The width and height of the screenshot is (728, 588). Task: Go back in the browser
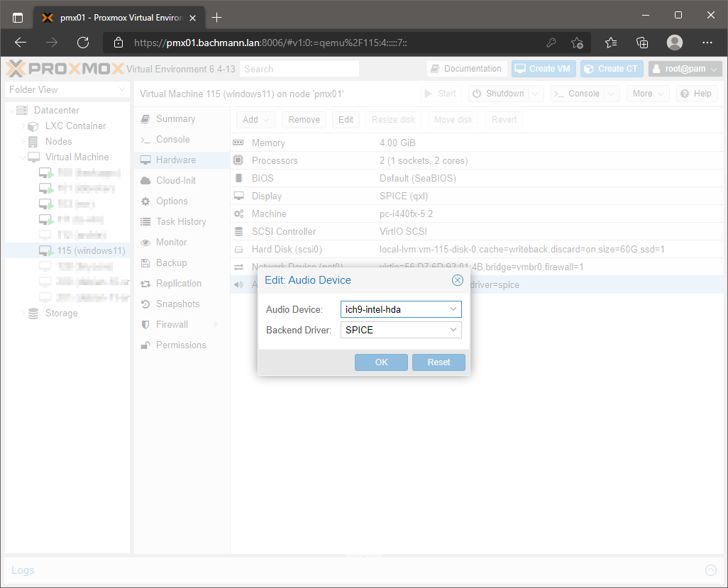21,43
